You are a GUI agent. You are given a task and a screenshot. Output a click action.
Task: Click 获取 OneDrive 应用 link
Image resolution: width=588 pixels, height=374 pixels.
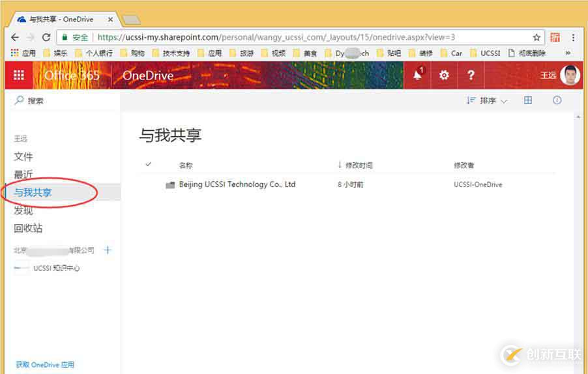(45, 365)
